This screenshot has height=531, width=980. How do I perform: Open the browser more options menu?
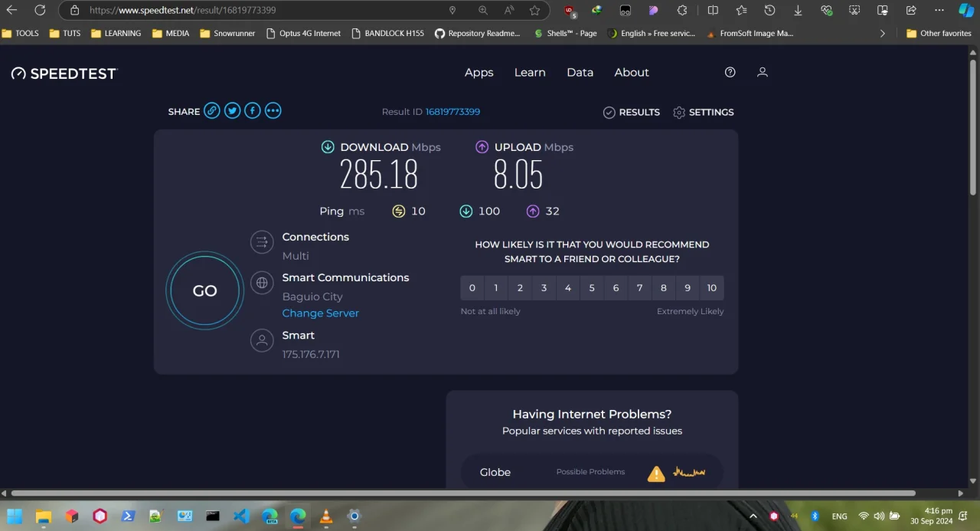click(x=939, y=10)
